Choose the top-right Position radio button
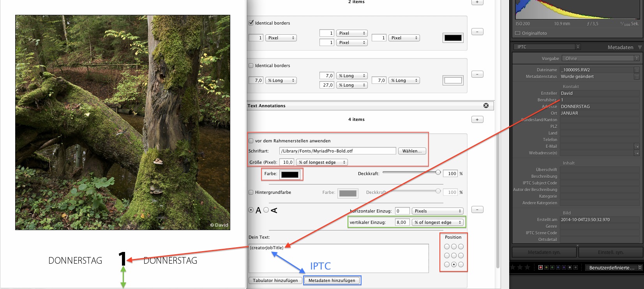The height and width of the screenshot is (289, 644). click(461, 246)
